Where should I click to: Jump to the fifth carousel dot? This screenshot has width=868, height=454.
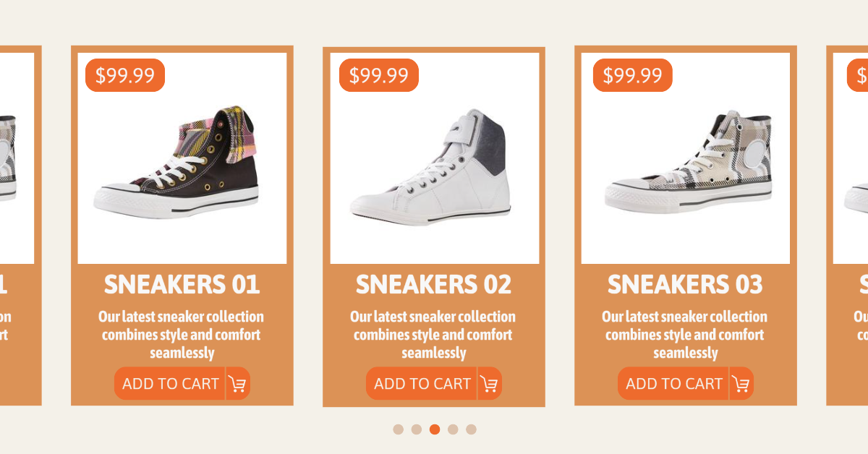tap(471, 429)
